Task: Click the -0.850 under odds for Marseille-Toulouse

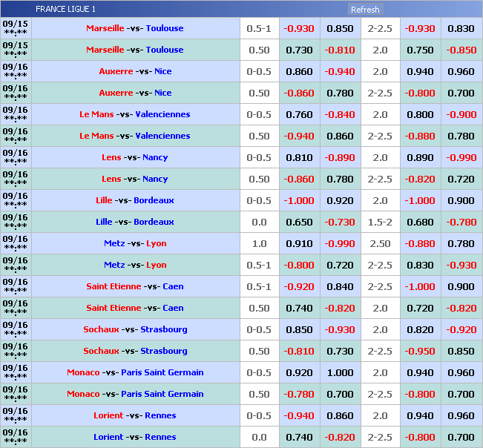Action: click(461, 50)
